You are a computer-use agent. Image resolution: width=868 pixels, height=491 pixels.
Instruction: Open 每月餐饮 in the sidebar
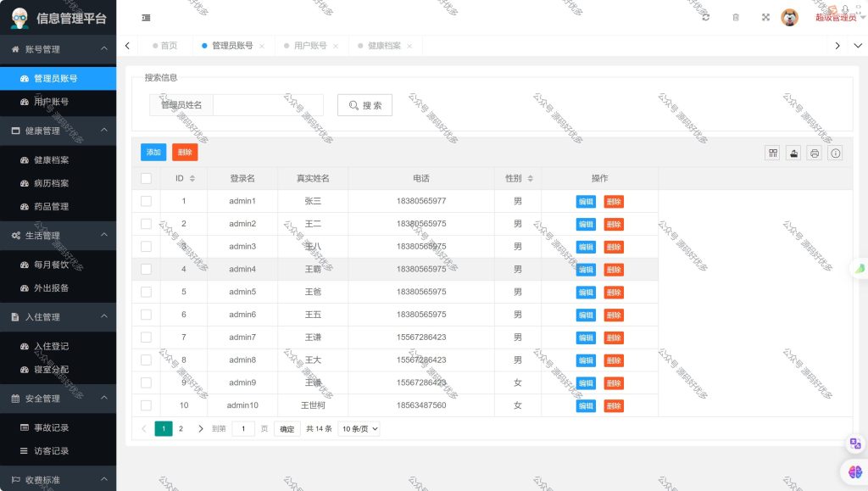(x=58, y=265)
